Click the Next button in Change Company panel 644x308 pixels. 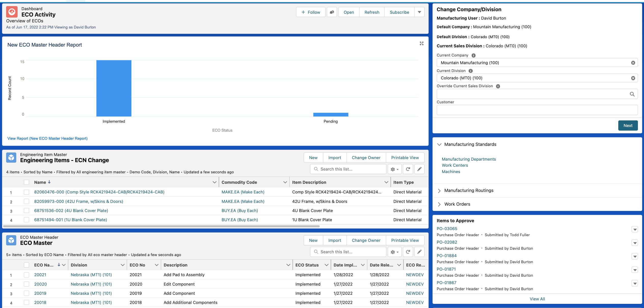628,125
